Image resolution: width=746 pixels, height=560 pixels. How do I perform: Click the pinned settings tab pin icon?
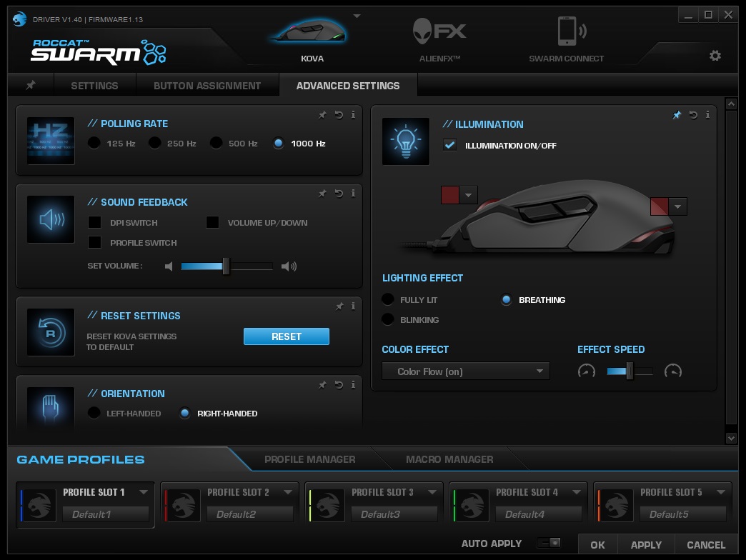pyautogui.click(x=31, y=85)
